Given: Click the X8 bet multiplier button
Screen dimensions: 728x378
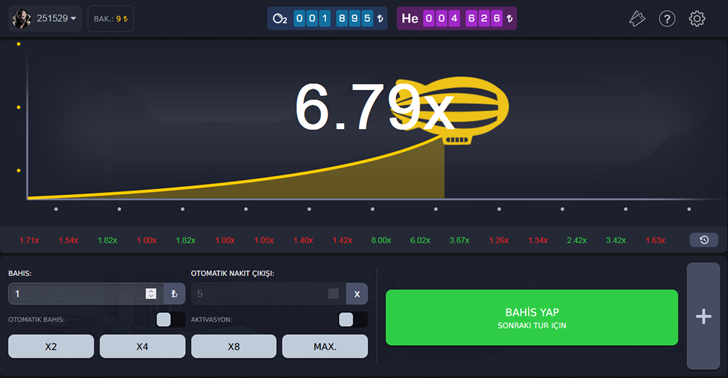Looking at the screenshot, I should coord(234,346).
